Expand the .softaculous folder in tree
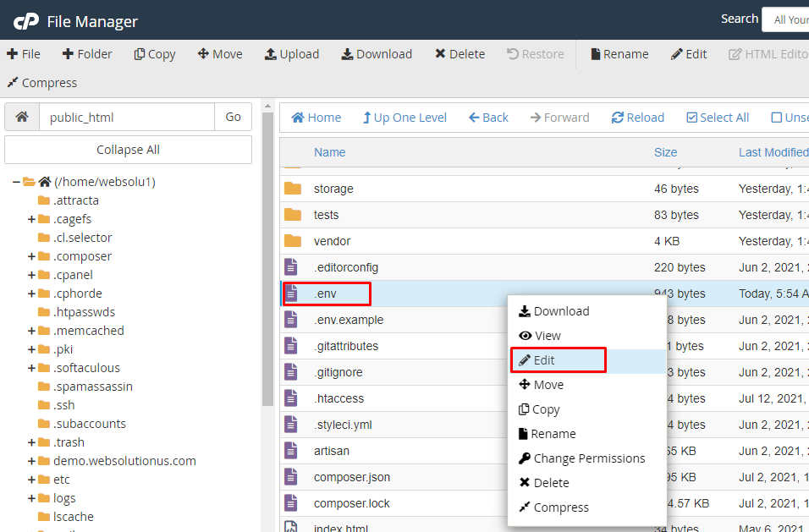The width and height of the screenshot is (809, 532). [x=31, y=368]
